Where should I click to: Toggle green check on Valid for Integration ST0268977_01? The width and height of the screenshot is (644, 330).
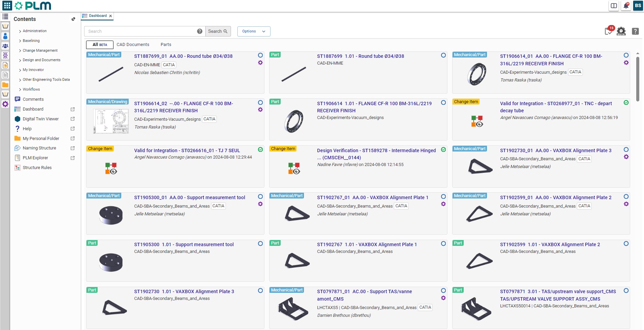click(626, 102)
